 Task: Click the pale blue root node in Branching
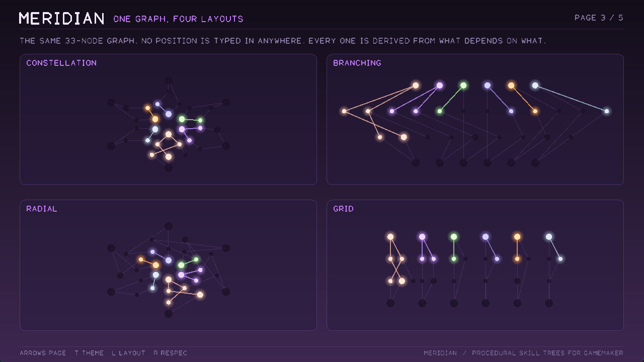pyautogui.click(x=535, y=85)
